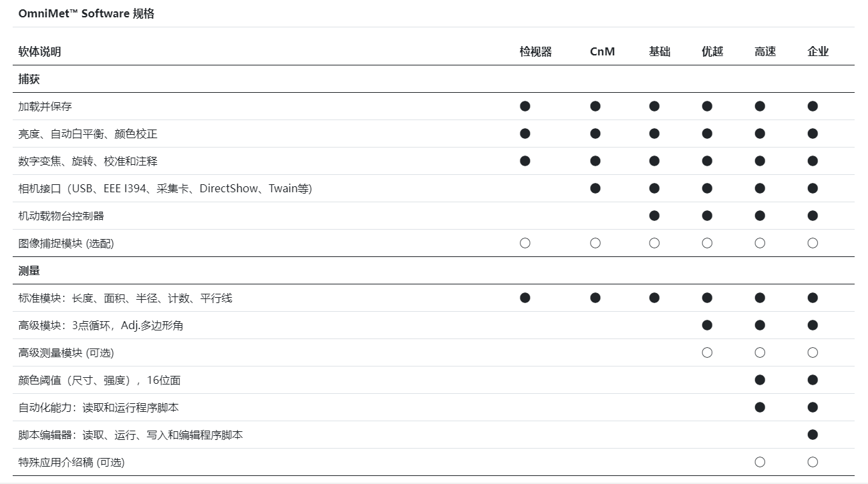Screen dimensions: 868x484
Task: Click the 高速 dot in the 颜色阈值 row
Action: pyautogui.click(x=760, y=380)
